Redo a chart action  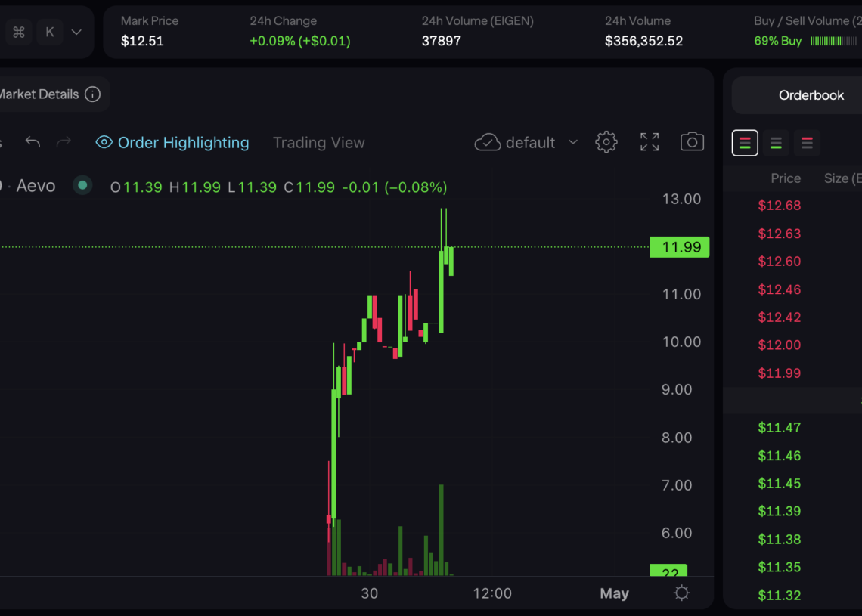click(64, 141)
